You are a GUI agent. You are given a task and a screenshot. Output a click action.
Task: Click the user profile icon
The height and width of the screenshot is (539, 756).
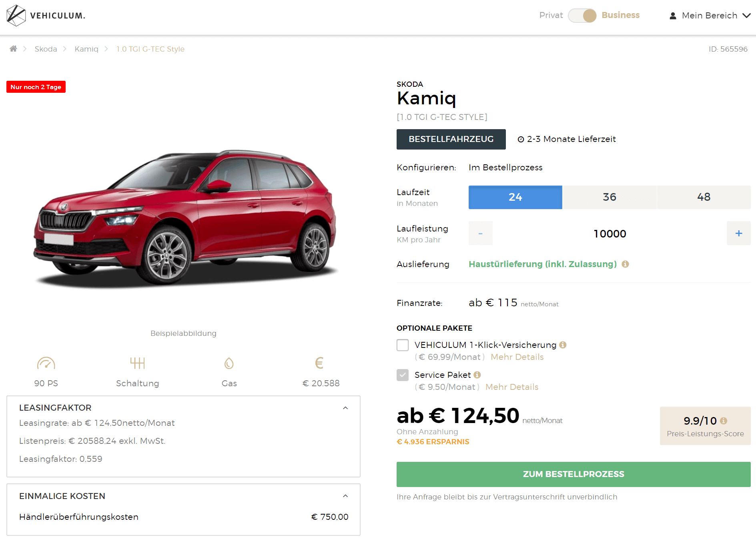[x=673, y=16]
